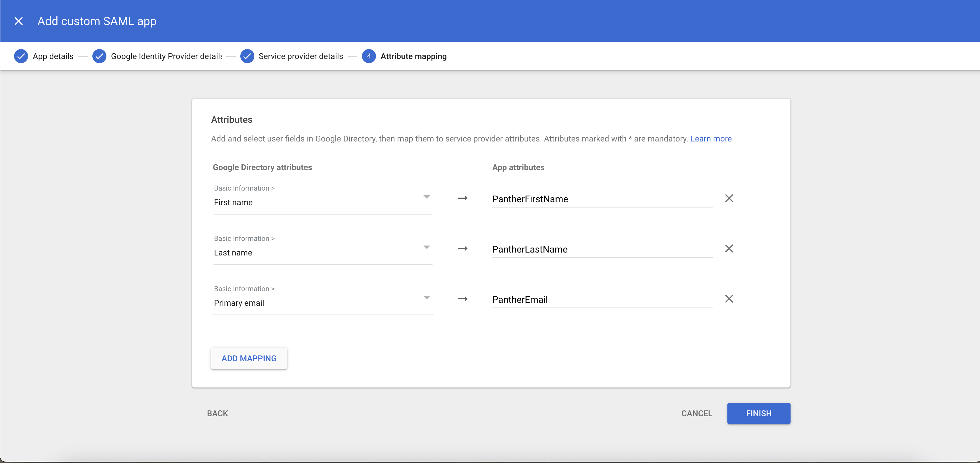The width and height of the screenshot is (980, 463).
Task: Expand the Last name attribute dropdown
Action: click(427, 247)
